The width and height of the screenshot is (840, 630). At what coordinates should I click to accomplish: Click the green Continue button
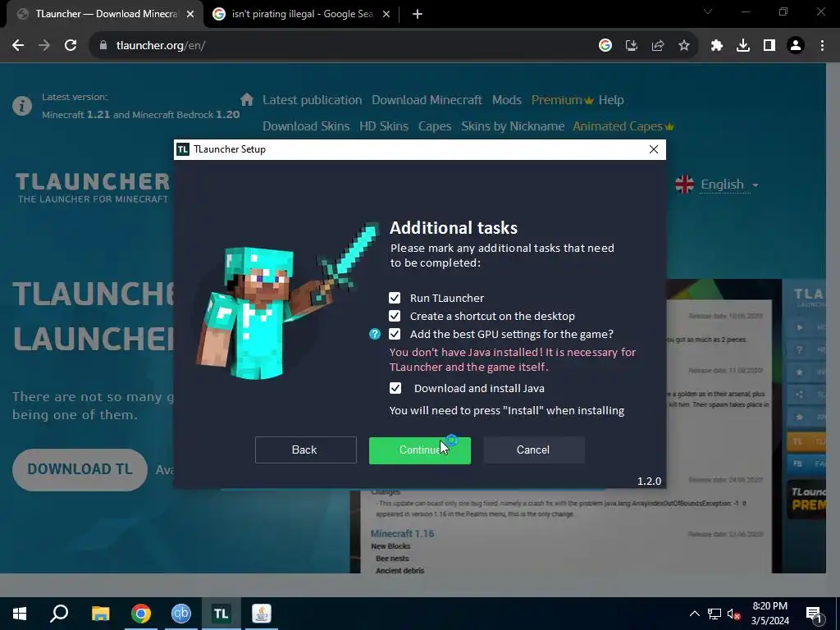(x=419, y=450)
